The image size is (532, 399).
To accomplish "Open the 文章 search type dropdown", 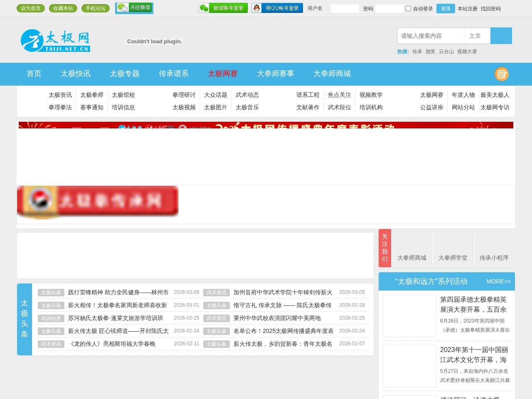I will coord(477,36).
